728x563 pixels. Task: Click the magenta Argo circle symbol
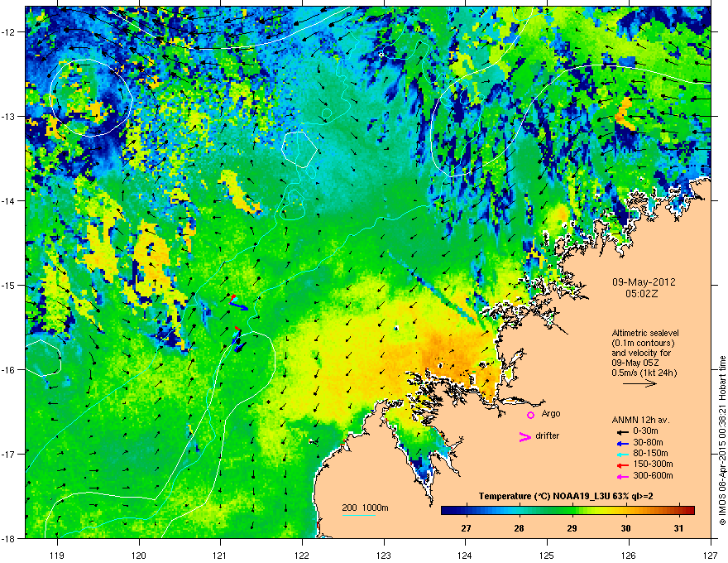[530, 415]
